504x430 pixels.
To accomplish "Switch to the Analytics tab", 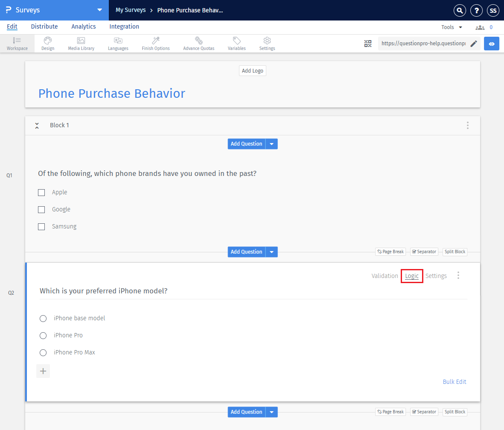I will point(83,26).
